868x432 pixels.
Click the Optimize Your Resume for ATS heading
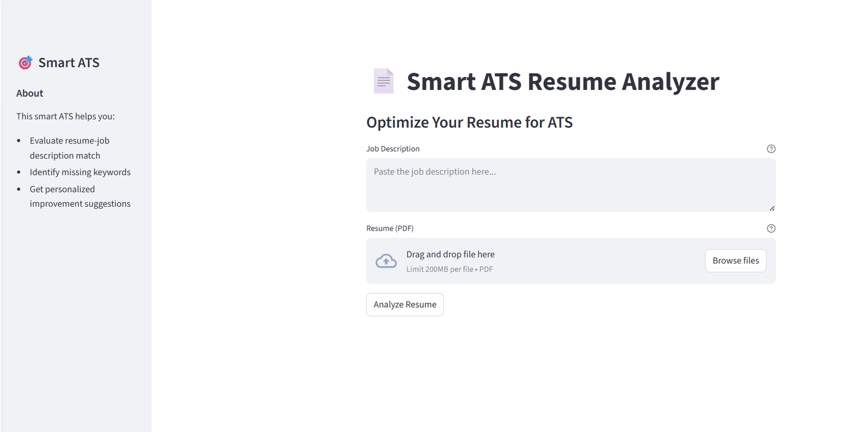pos(470,122)
